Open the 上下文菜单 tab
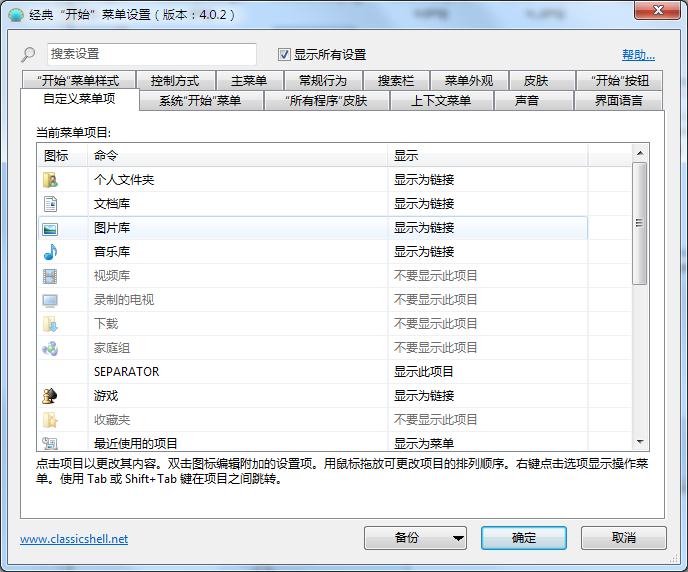The width and height of the screenshot is (688, 572). [441, 101]
